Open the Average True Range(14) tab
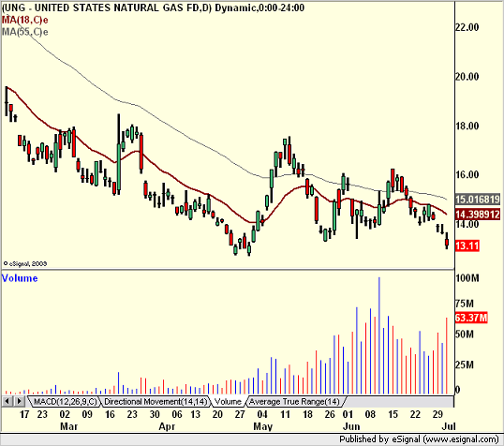The height and width of the screenshot is (446, 504). [x=294, y=402]
